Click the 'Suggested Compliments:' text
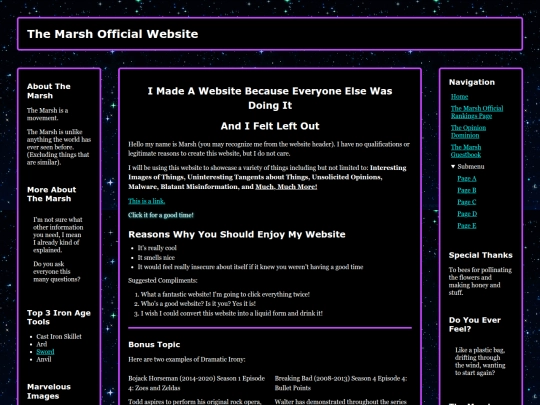The image size is (540, 405). (163, 280)
